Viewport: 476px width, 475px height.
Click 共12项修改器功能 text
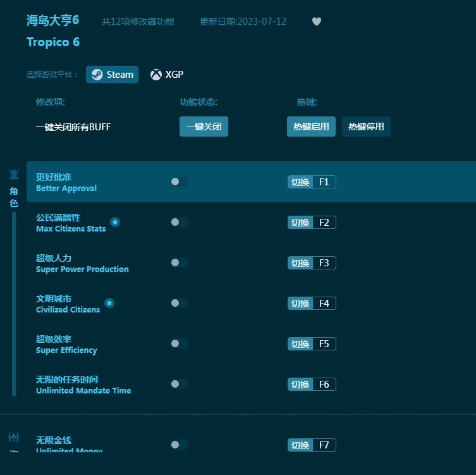[138, 22]
